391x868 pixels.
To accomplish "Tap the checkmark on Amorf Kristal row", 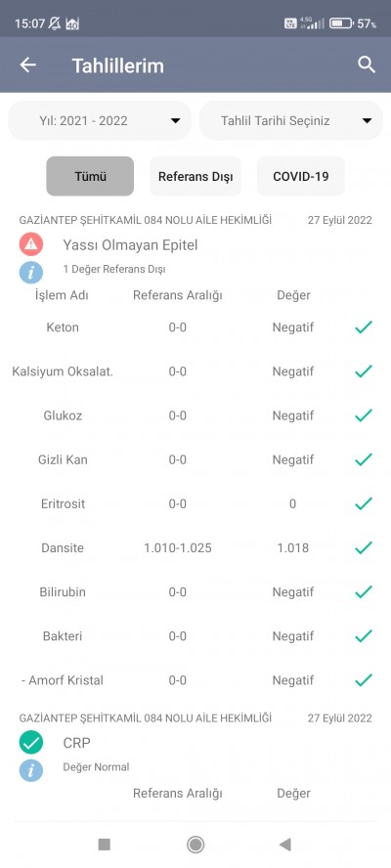I will click(364, 680).
